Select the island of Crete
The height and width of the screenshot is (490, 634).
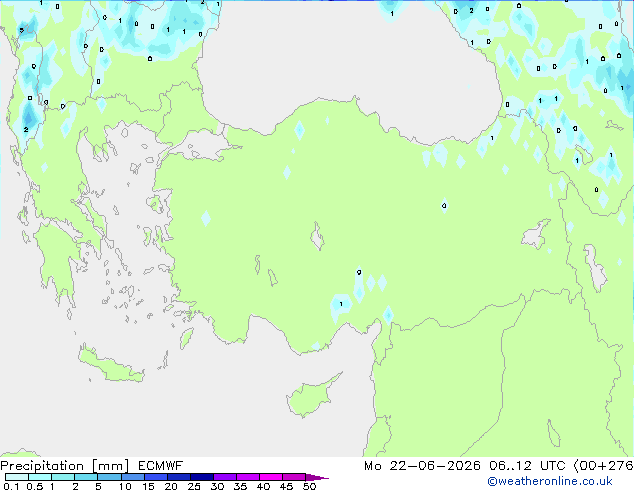tap(110, 365)
